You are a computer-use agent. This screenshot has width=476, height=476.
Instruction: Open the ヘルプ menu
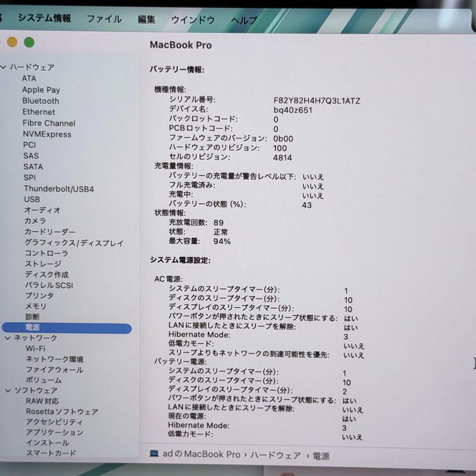tap(244, 20)
